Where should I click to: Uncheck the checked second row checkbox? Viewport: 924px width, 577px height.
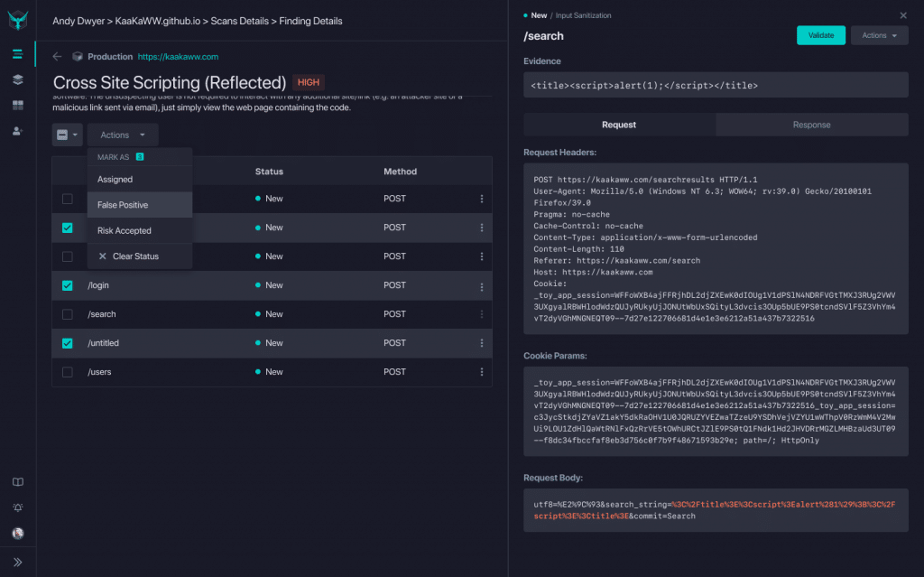click(x=67, y=228)
